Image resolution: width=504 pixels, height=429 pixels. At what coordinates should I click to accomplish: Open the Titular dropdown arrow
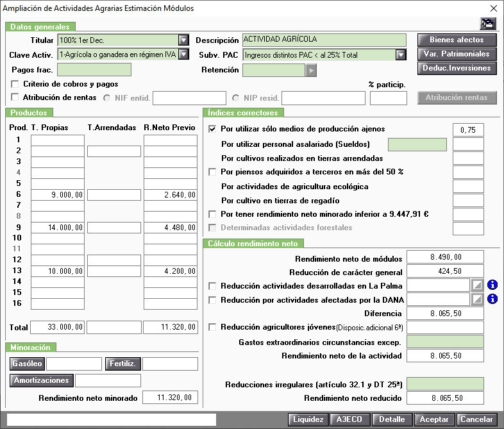pos(183,40)
